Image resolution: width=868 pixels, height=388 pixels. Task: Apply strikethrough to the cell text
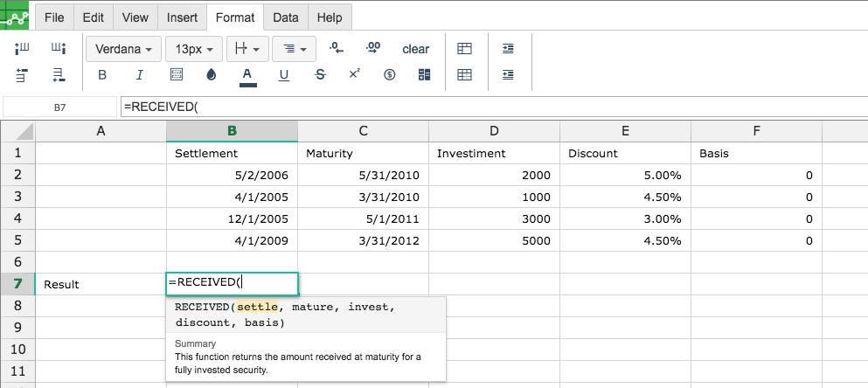pyautogui.click(x=320, y=75)
